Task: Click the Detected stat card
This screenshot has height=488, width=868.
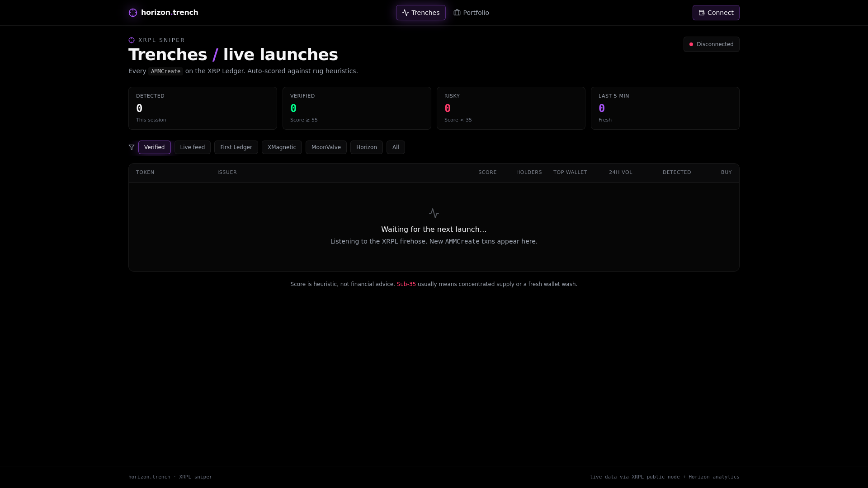Action: pos(203,108)
